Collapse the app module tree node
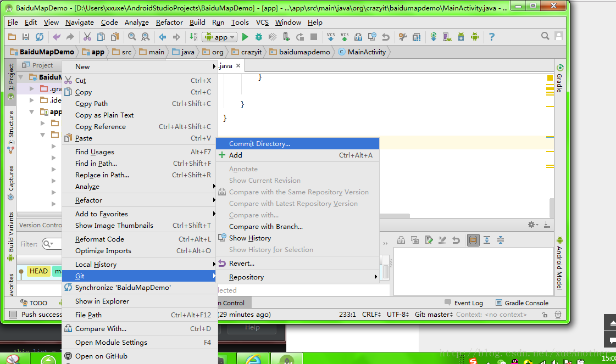This screenshot has height=364, width=616. pyautogui.click(x=32, y=112)
